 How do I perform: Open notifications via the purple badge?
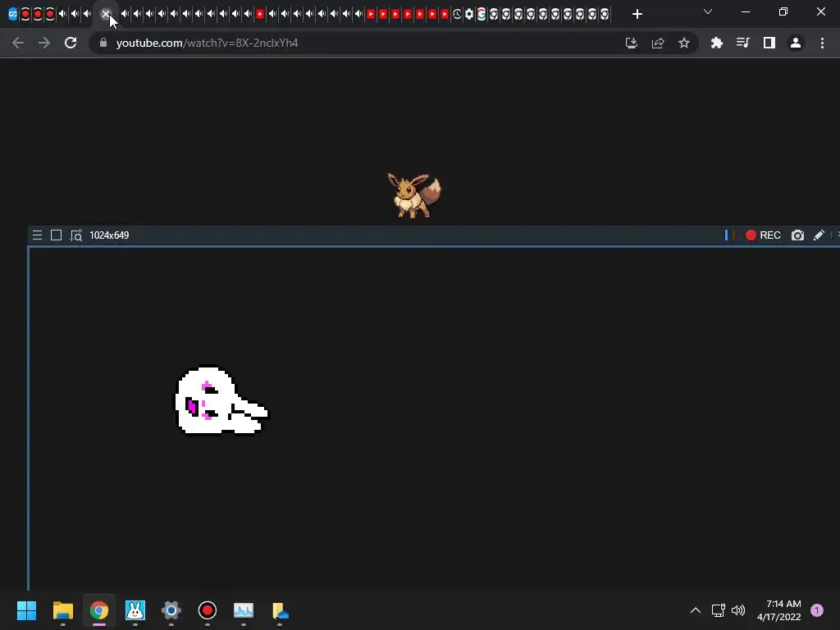817,610
